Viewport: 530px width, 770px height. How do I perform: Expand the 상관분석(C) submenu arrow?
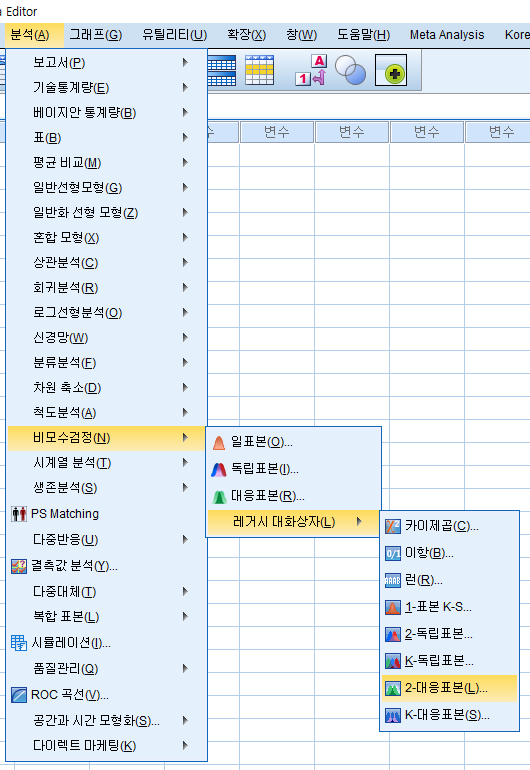pos(185,263)
